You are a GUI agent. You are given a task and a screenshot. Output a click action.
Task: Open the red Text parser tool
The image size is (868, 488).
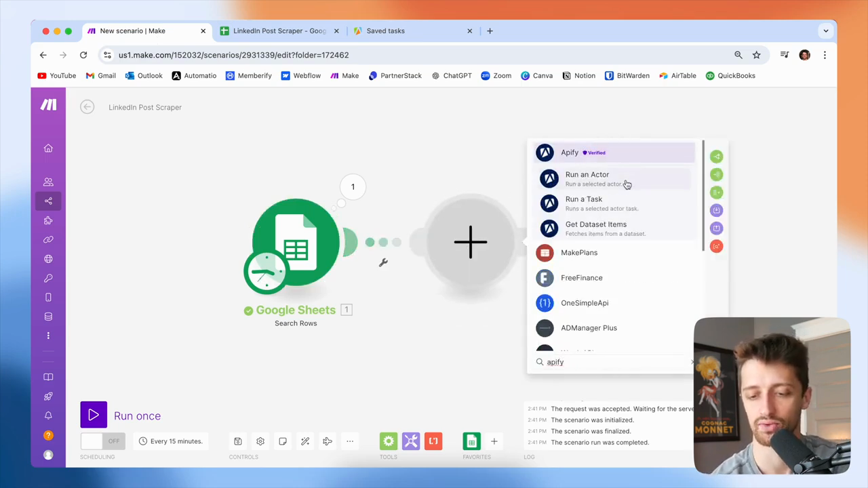pyautogui.click(x=433, y=441)
